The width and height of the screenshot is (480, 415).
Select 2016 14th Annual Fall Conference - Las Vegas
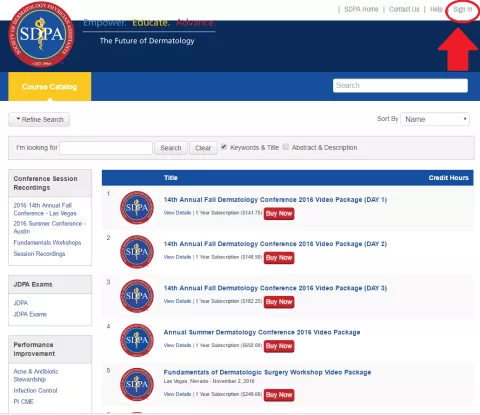45,209
